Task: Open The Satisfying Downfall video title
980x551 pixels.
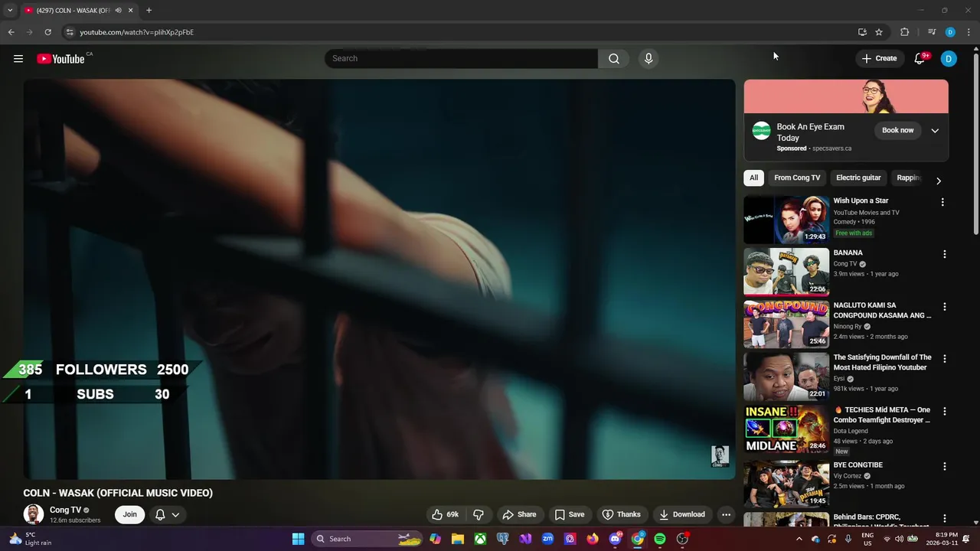Action: click(x=882, y=362)
